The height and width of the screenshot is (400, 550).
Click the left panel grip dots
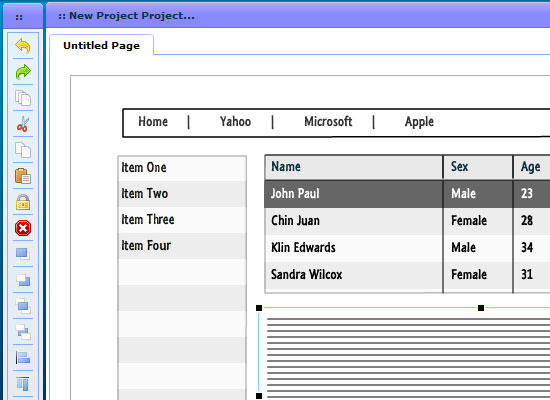(19, 16)
